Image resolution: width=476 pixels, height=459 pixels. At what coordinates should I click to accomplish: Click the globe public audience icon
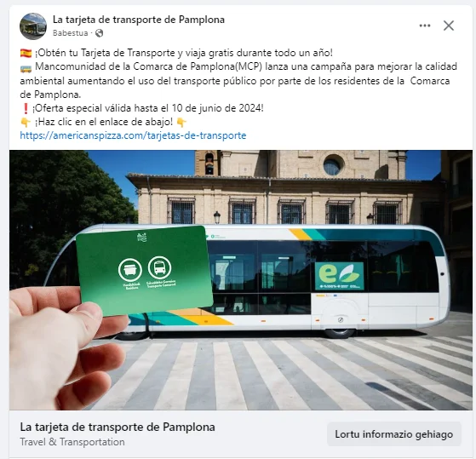[x=99, y=32]
